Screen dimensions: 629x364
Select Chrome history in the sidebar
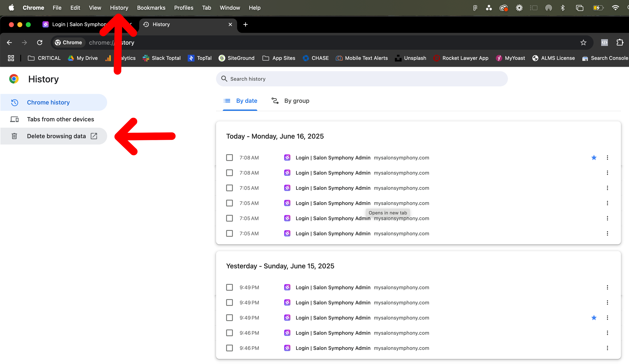coord(54,102)
